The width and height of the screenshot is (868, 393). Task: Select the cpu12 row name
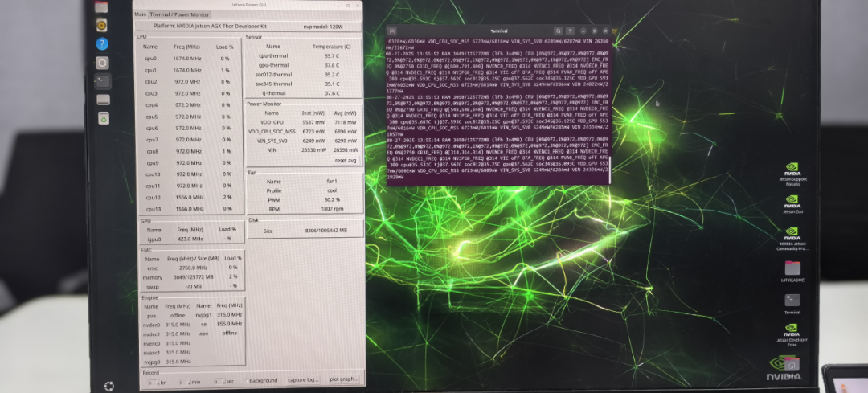154,198
